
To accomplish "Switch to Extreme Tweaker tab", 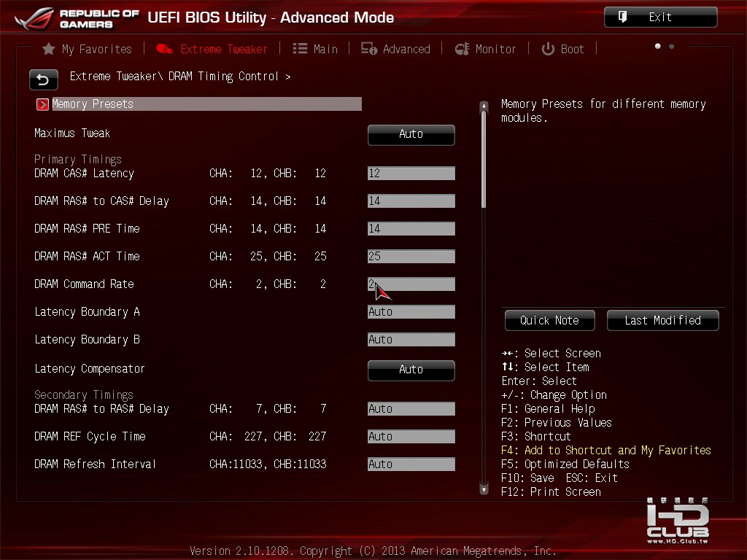I will pyautogui.click(x=212, y=49).
